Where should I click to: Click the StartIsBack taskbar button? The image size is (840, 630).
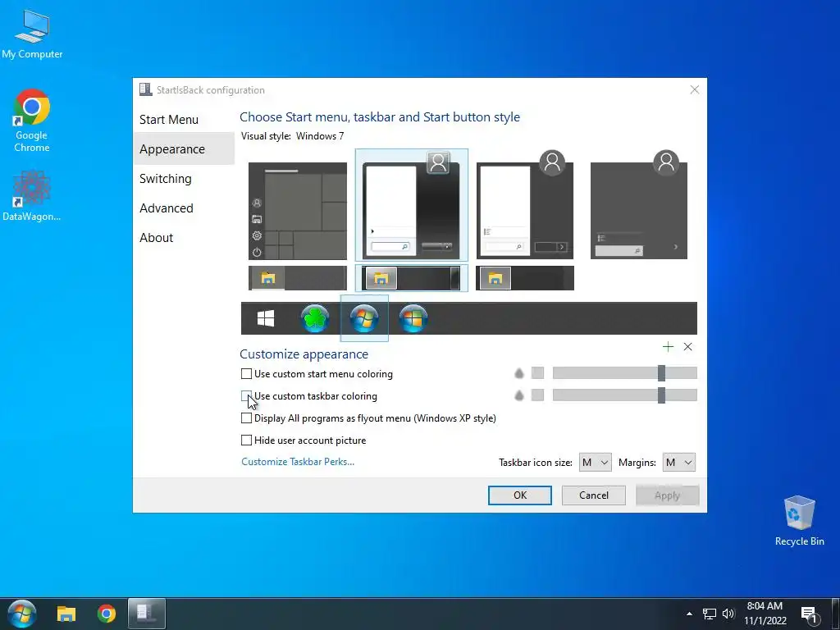(x=146, y=614)
